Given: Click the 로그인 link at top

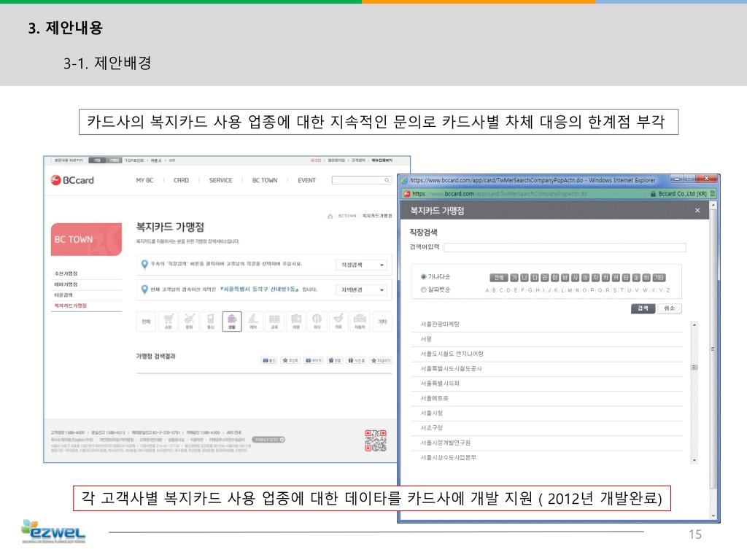Looking at the screenshot, I should [317, 160].
